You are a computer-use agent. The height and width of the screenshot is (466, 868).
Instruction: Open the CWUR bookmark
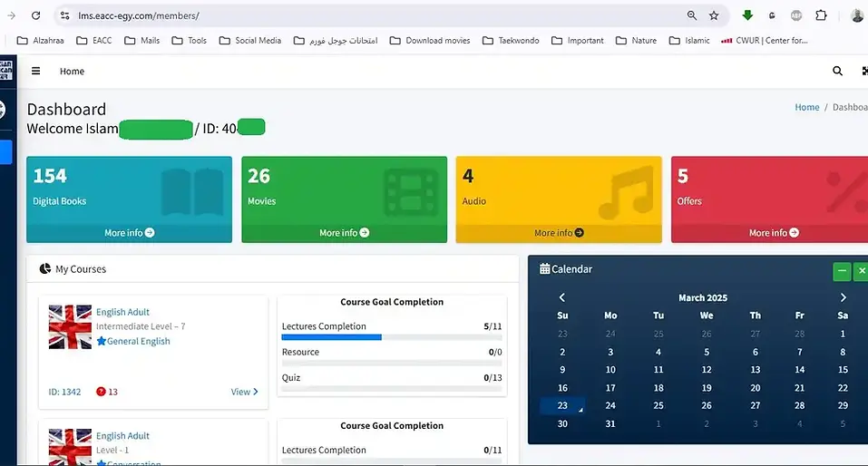pos(765,41)
